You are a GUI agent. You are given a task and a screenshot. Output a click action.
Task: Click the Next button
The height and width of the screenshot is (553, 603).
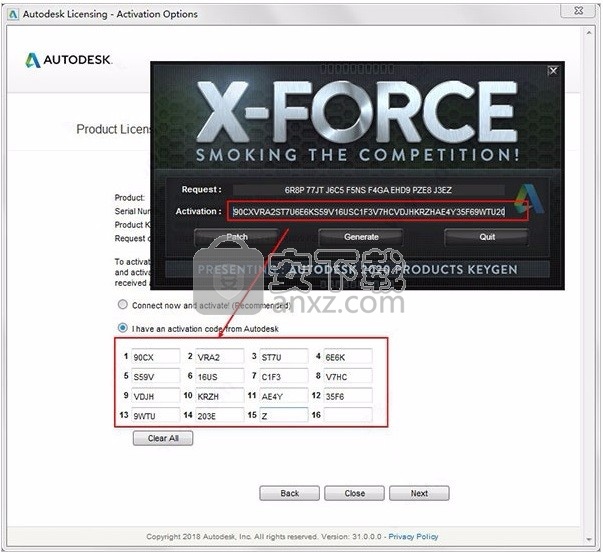[x=419, y=493]
